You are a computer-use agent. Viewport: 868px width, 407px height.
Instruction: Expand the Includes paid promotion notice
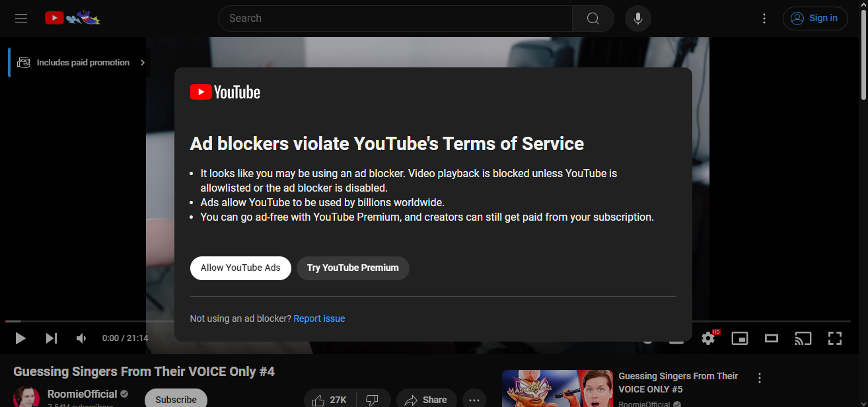pyautogui.click(x=79, y=63)
